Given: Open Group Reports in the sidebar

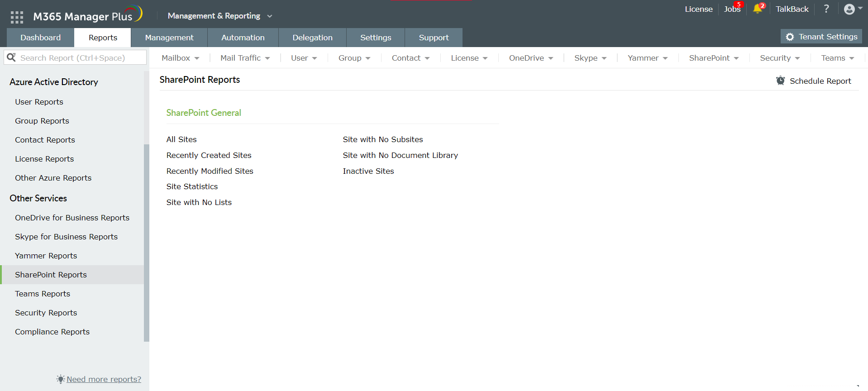Looking at the screenshot, I should [x=42, y=121].
